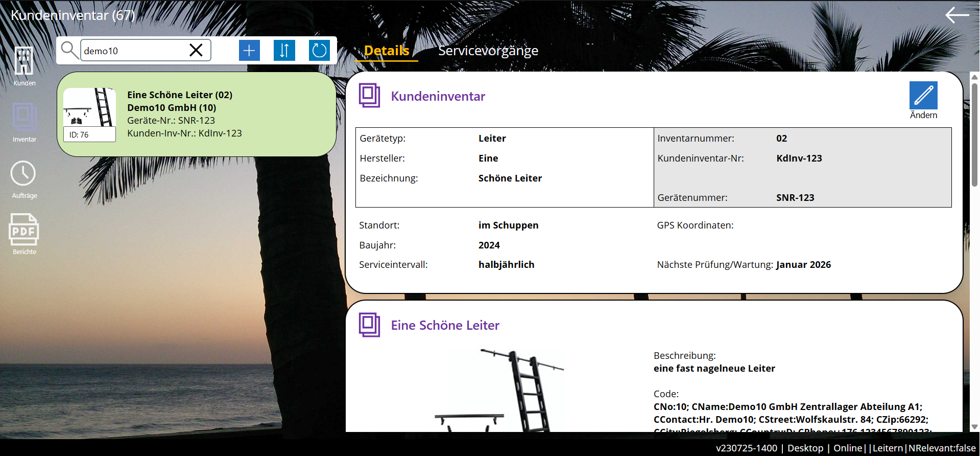Click the large ladder image in the details
980x456 pixels.
(x=499, y=390)
